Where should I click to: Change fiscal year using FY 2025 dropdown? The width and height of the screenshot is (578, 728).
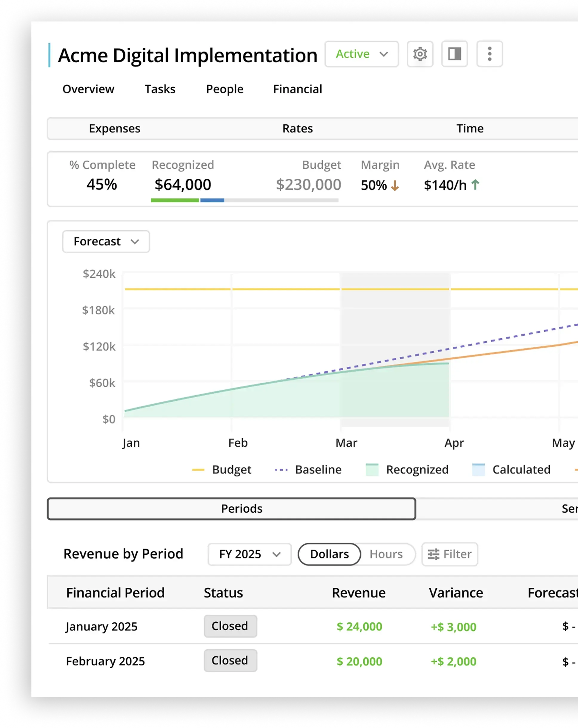(x=249, y=554)
